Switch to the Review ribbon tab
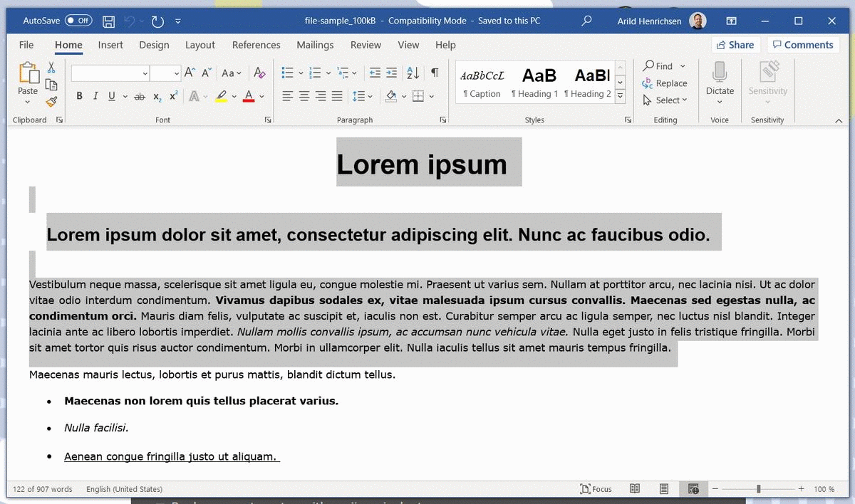 point(366,45)
